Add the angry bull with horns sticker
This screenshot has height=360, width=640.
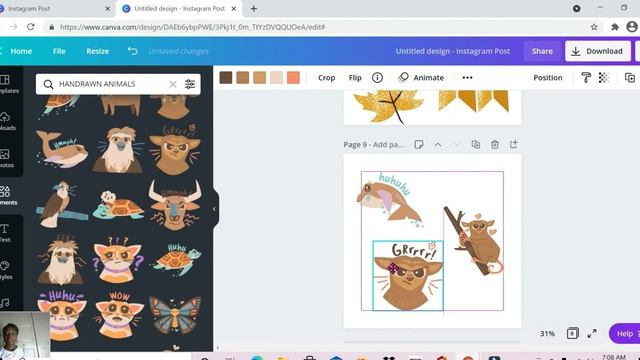[175, 204]
